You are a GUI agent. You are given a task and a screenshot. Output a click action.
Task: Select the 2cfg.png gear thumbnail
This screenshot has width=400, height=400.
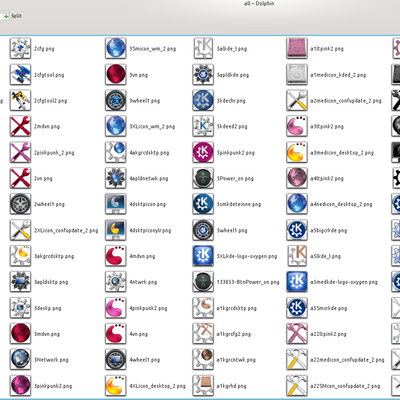20,48
